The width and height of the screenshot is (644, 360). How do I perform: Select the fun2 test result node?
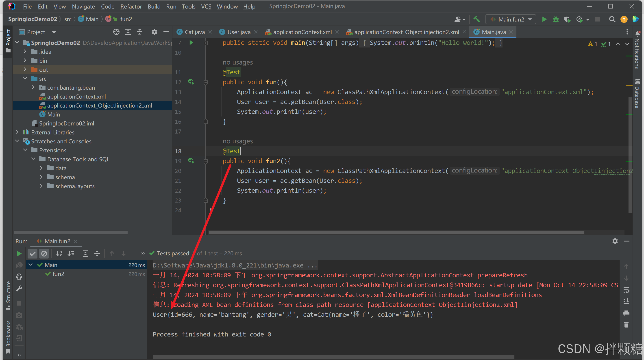(x=58, y=274)
